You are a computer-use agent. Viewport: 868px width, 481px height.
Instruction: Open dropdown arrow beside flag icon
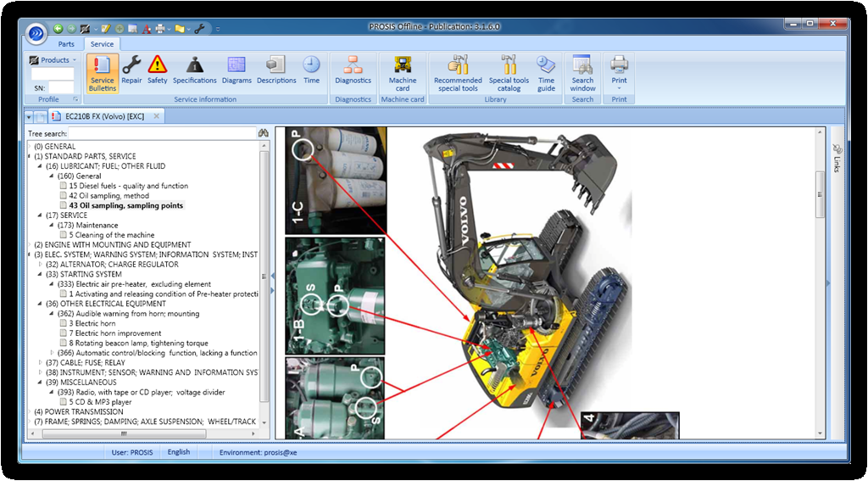[x=189, y=29]
